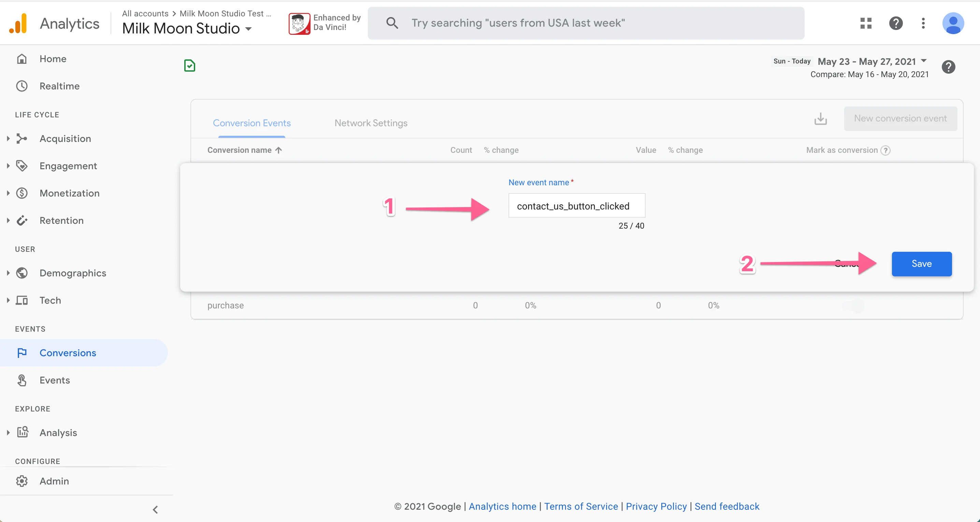Click the Admin gear icon
This screenshot has height=522, width=980.
[22, 480]
